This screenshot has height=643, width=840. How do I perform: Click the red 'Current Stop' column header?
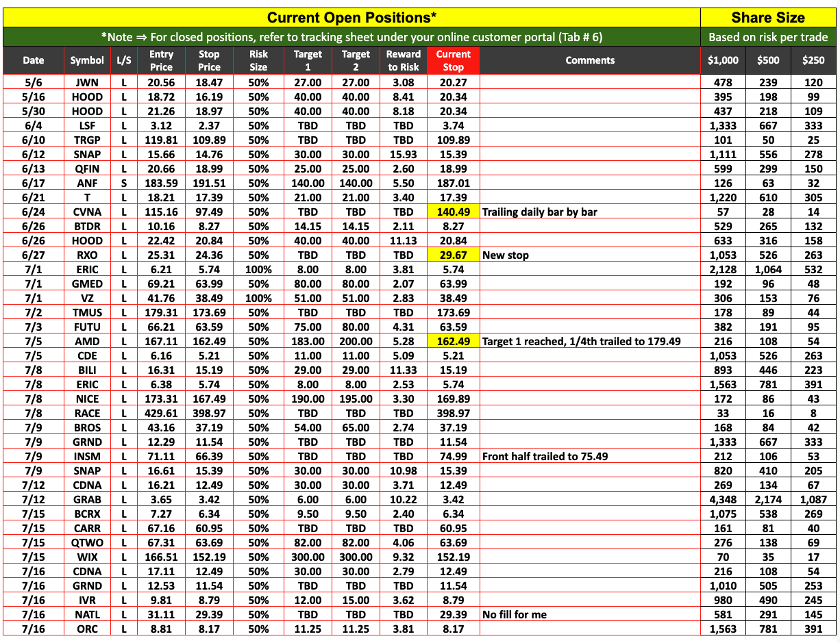[x=453, y=60]
